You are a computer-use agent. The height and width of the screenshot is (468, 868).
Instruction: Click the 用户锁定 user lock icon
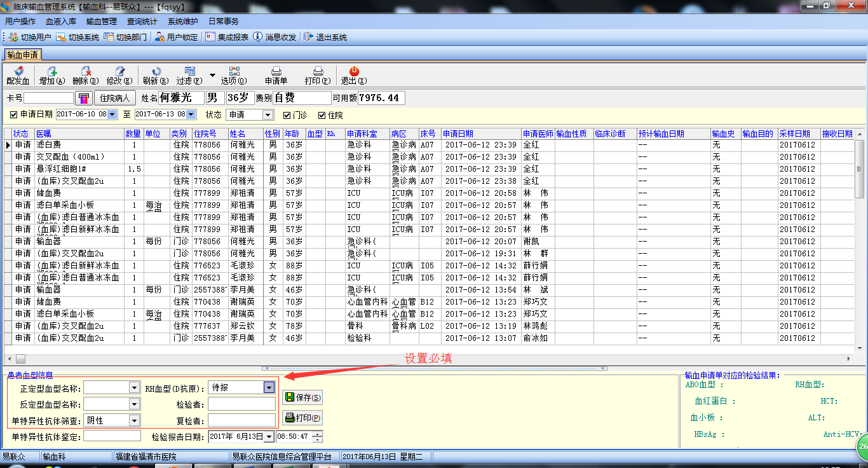pyautogui.click(x=159, y=37)
